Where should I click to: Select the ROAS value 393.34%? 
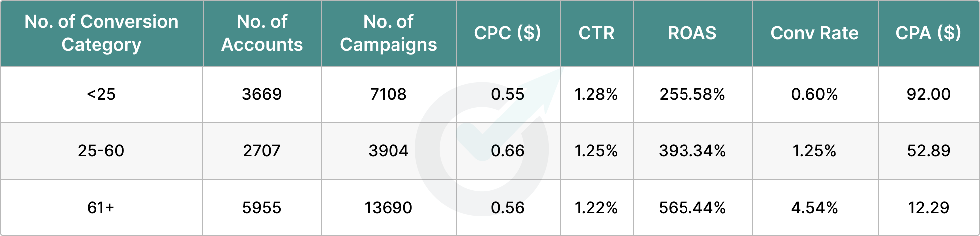click(692, 151)
